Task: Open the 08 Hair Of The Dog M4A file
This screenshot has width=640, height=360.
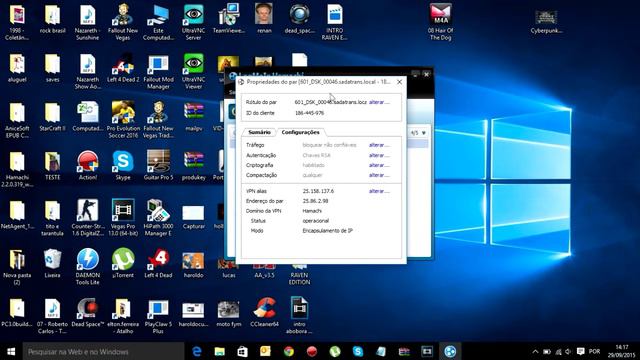Action: [x=440, y=22]
